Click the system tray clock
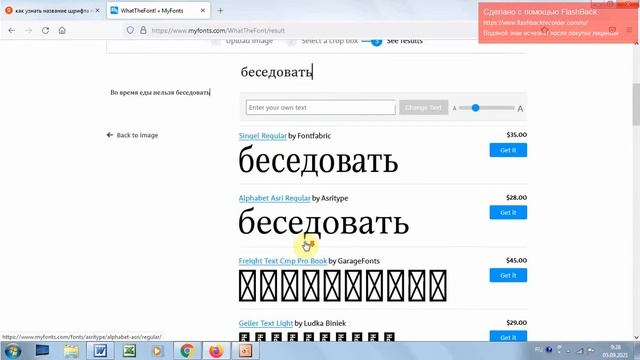Viewport: 640px width, 360px height. tap(615, 351)
